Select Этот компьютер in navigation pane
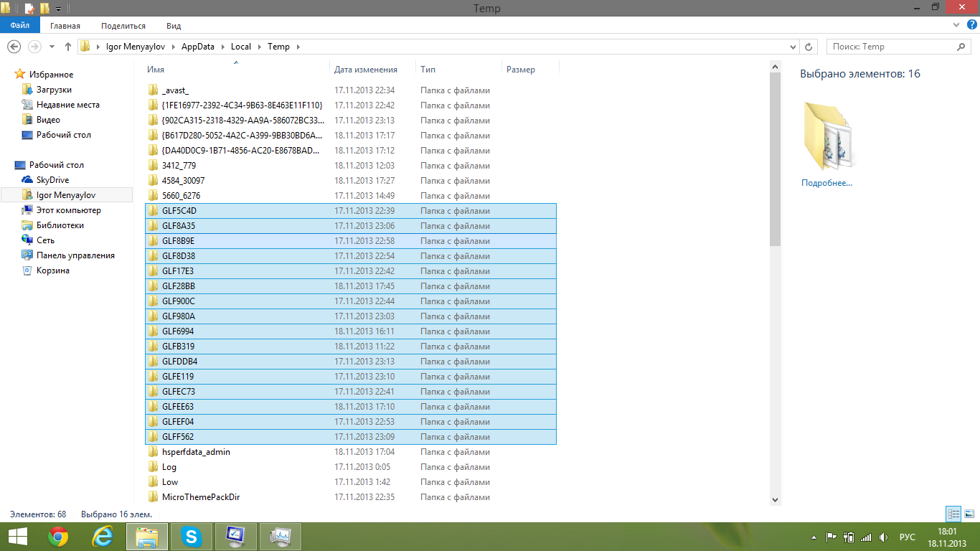This screenshot has width=980, height=551. pos(68,210)
